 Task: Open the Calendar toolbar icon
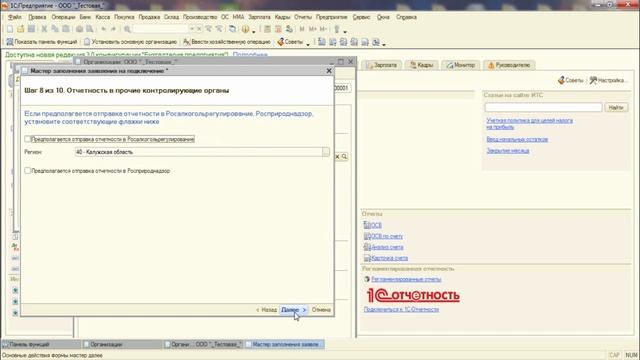[x=278, y=29]
